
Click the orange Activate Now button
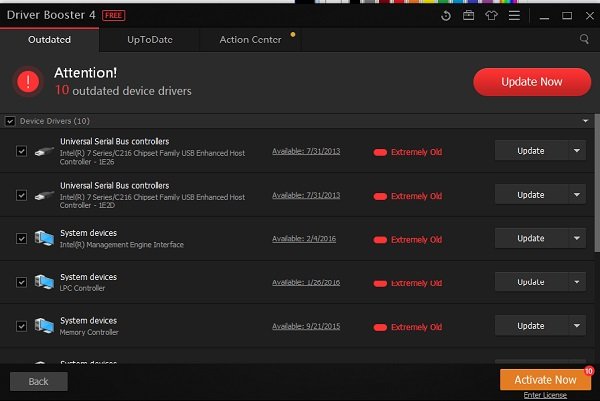pos(545,380)
